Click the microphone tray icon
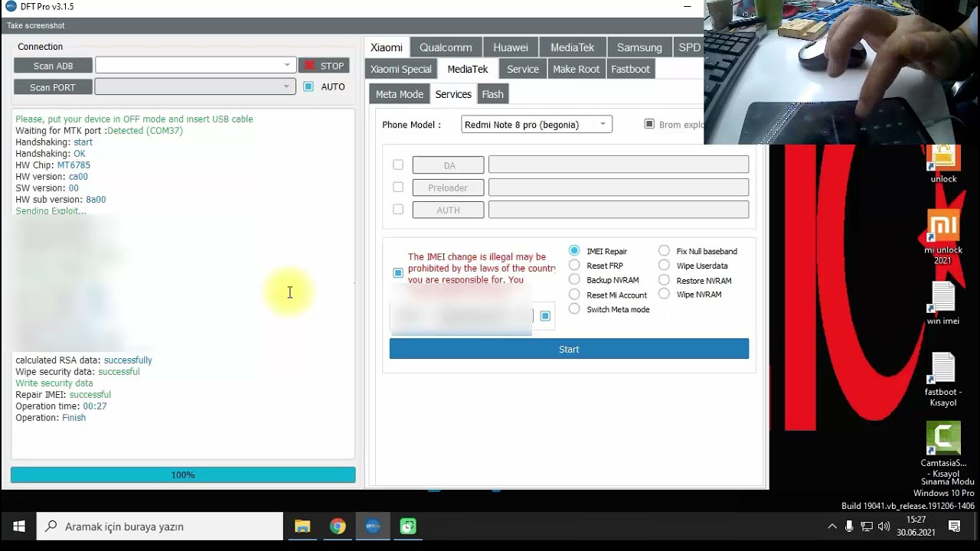The height and width of the screenshot is (551, 980). [x=849, y=527]
